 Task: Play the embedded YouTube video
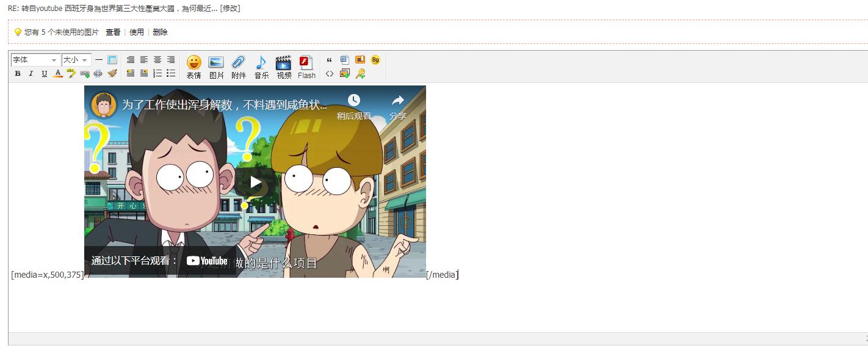tap(255, 182)
